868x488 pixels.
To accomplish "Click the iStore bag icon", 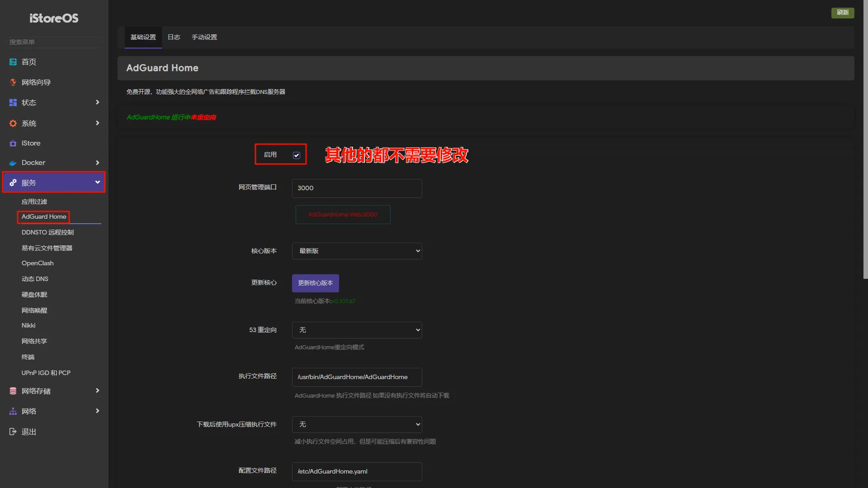I will pyautogui.click(x=13, y=143).
